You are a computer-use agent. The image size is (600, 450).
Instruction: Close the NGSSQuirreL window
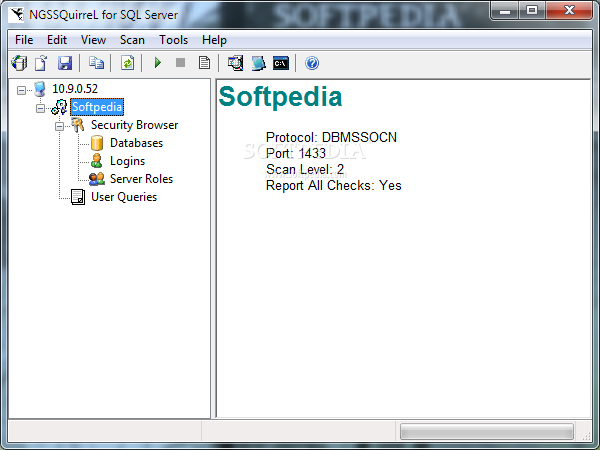click(569, 11)
